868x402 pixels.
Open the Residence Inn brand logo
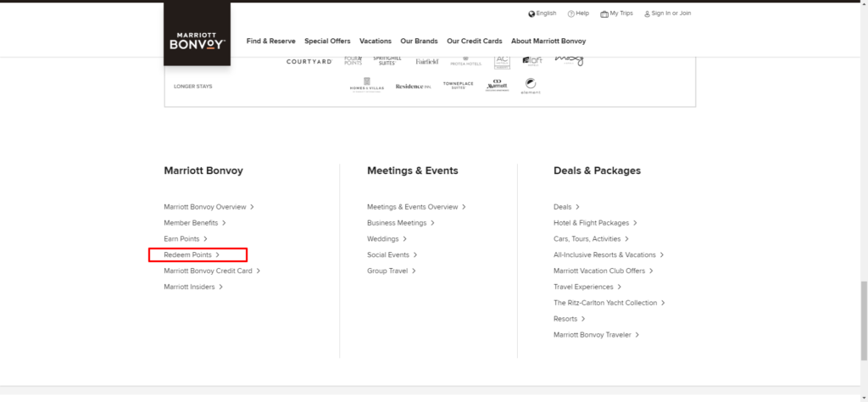point(413,87)
